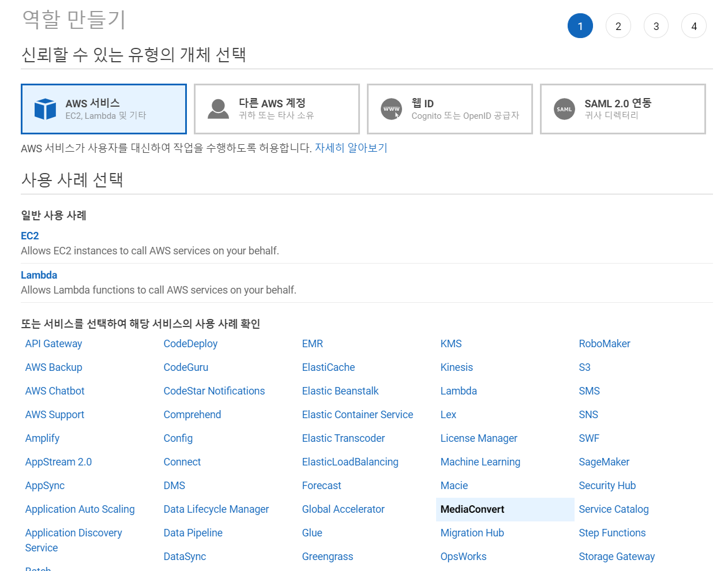
Task: Click the AWS service cube icon
Action: tap(45, 109)
